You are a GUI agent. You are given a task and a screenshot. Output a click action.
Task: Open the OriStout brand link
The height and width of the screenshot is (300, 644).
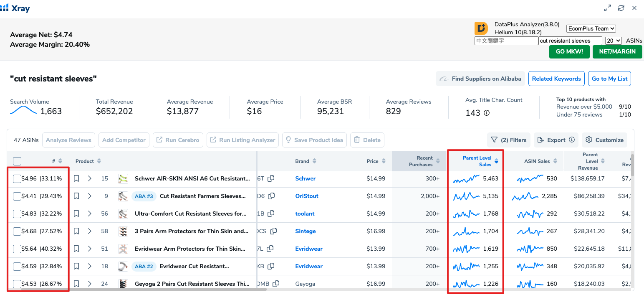tap(307, 196)
